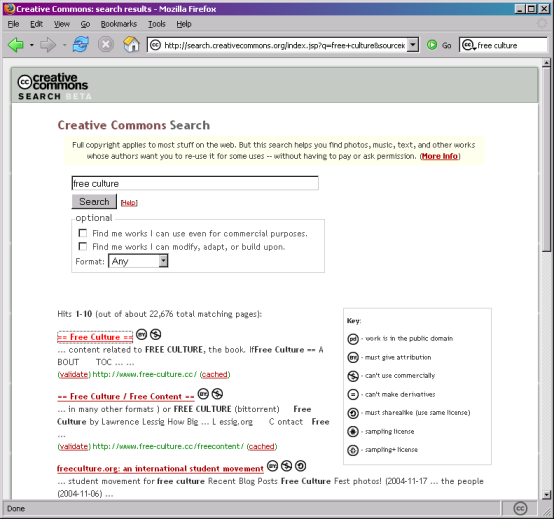
Task: Click the Stop loading icon
Action: point(106,45)
